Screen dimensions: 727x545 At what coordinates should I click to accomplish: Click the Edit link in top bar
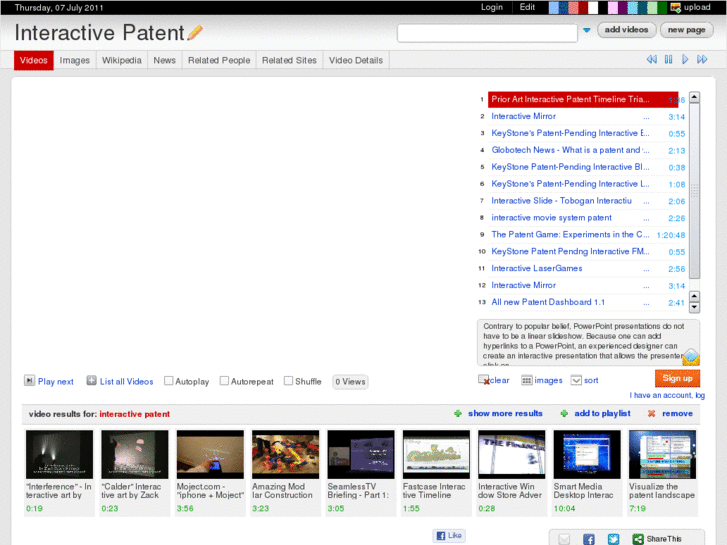[527, 7]
